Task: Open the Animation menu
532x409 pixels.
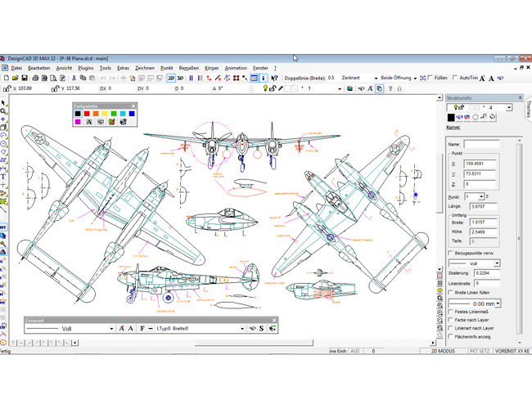Action: [x=236, y=68]
